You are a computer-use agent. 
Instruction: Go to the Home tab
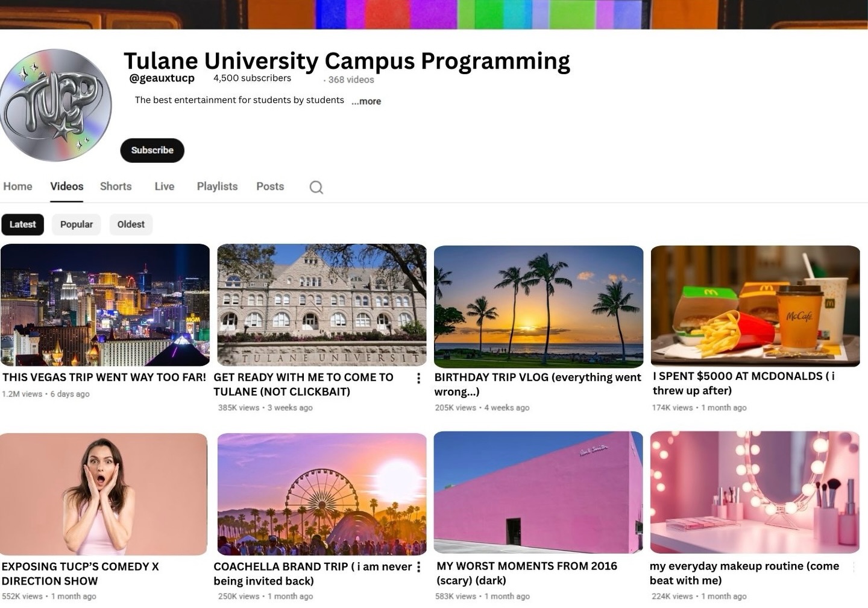point(17,186)
